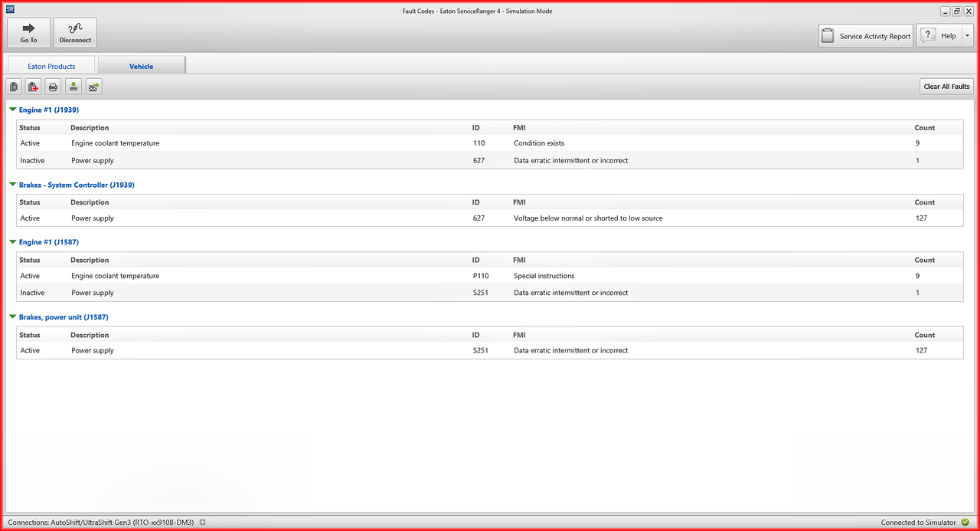Screen dimensions: 980x531
Task: Select 'Power supply' description under Brakes, power unit
Action: click(93, 350)
